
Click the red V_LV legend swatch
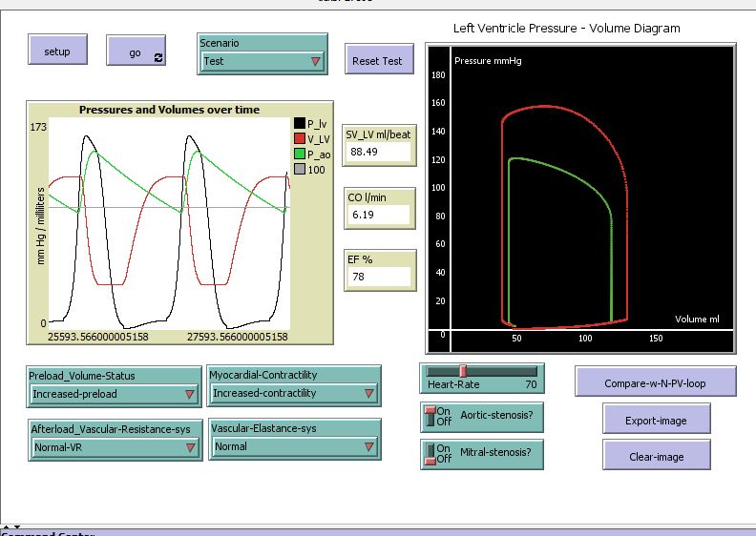[x=300, y=138]
